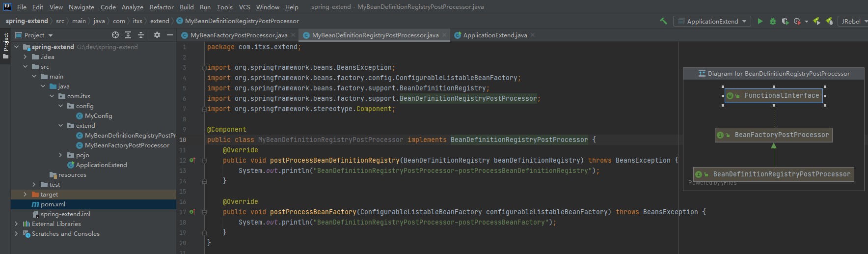Collapse the extend package folder
The width and height of the screenshot is (868, 254).
tap(60, 126)
